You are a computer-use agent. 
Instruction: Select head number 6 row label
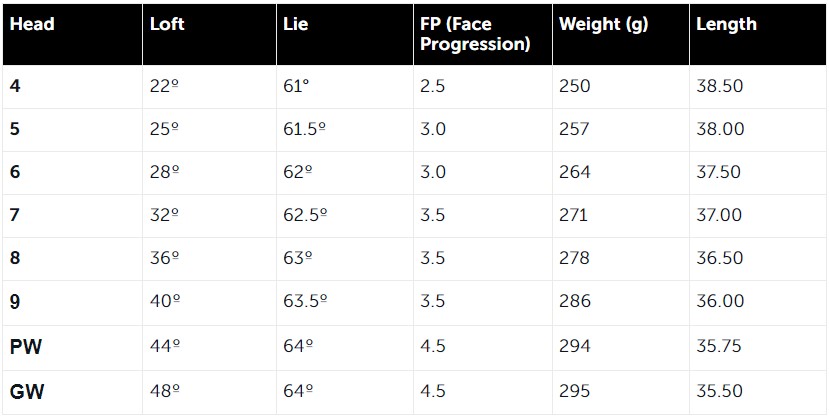(15, 172)
